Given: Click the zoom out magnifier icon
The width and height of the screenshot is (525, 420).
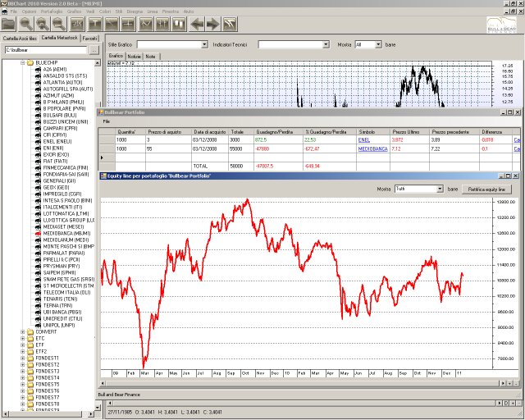Looking at the screenshot, I should 59,24.
